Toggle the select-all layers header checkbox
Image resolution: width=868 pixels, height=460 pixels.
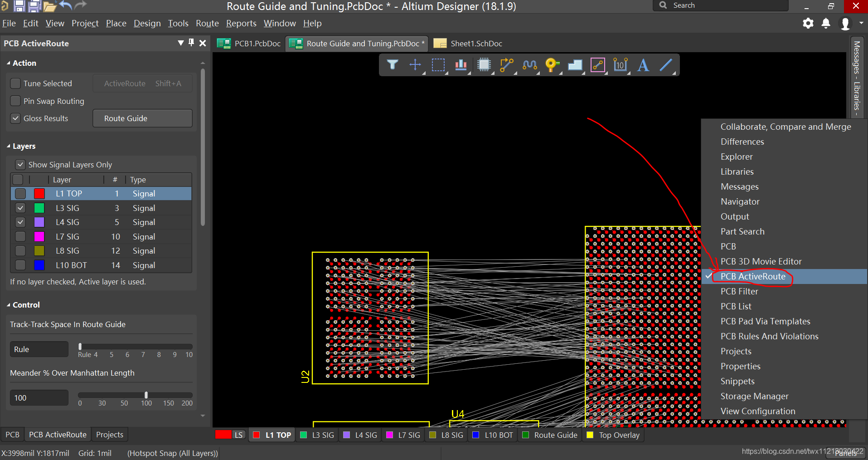(18, 180)
